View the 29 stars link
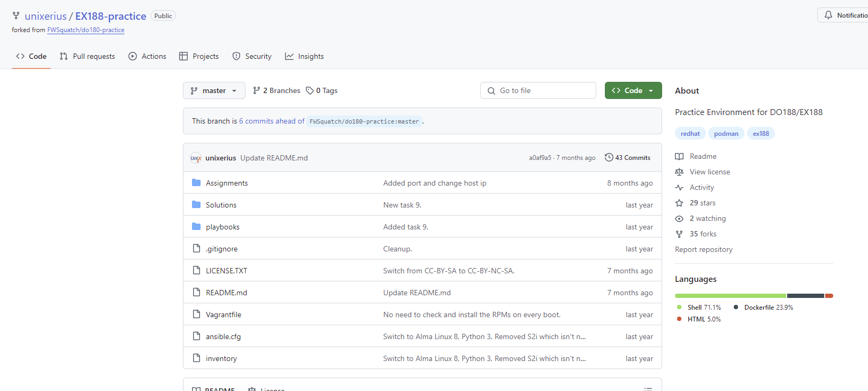868x391 pixels. tap(695, 203)
